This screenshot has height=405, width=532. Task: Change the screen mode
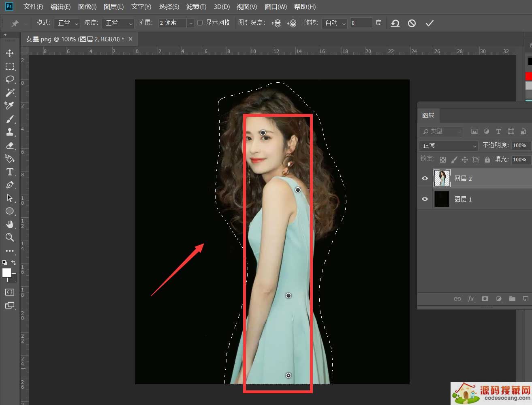tap(10, 305)
